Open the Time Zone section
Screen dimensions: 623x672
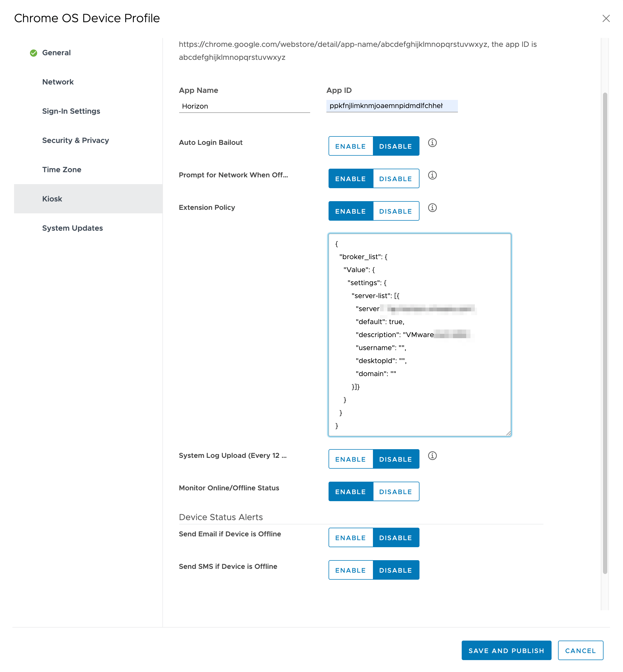88,169
